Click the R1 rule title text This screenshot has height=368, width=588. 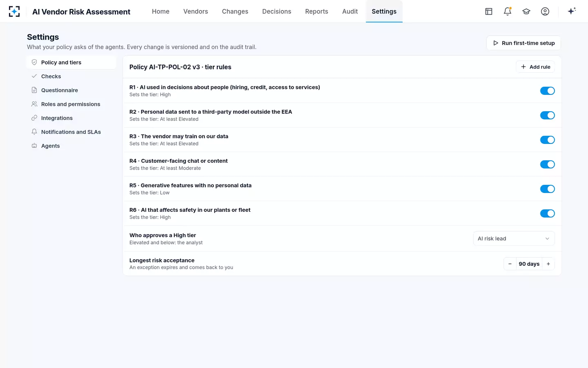tap(225, 87)
